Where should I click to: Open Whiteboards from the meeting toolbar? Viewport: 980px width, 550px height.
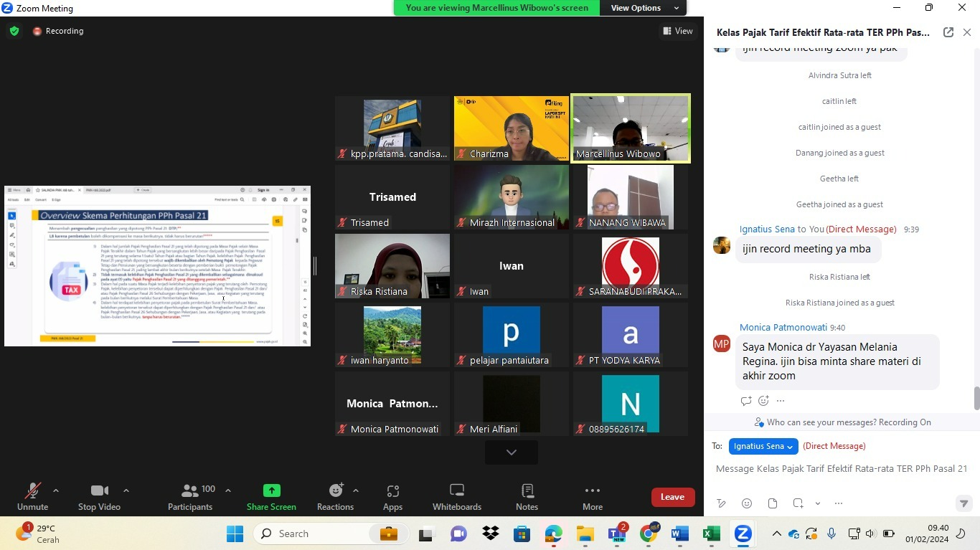456,496
